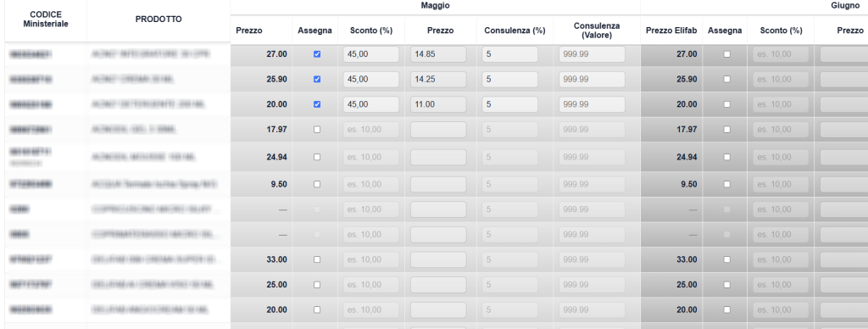
Task: Tick Giugno Assegna in the 25.00 row
Action: (726, 285)
